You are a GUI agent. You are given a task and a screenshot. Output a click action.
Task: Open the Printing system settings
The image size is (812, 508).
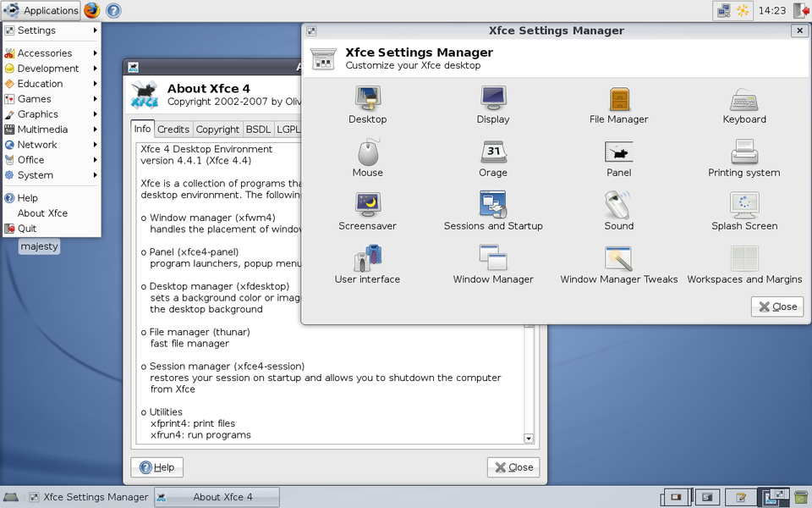(x=744, y=158)
